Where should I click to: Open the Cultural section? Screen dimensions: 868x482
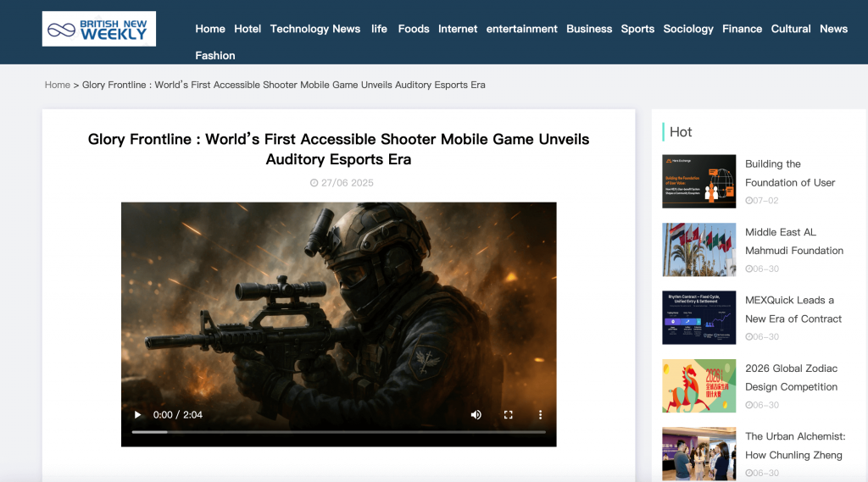tap(791, 29)
